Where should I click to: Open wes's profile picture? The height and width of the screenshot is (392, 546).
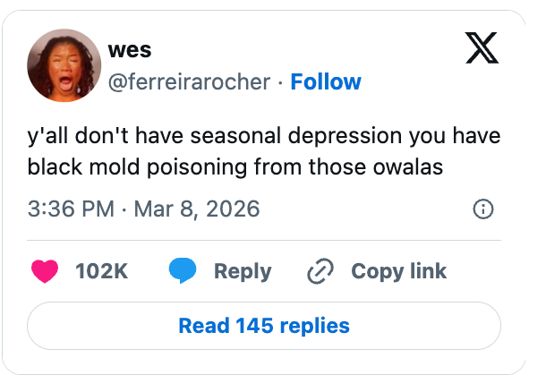(x=64, y=65)
